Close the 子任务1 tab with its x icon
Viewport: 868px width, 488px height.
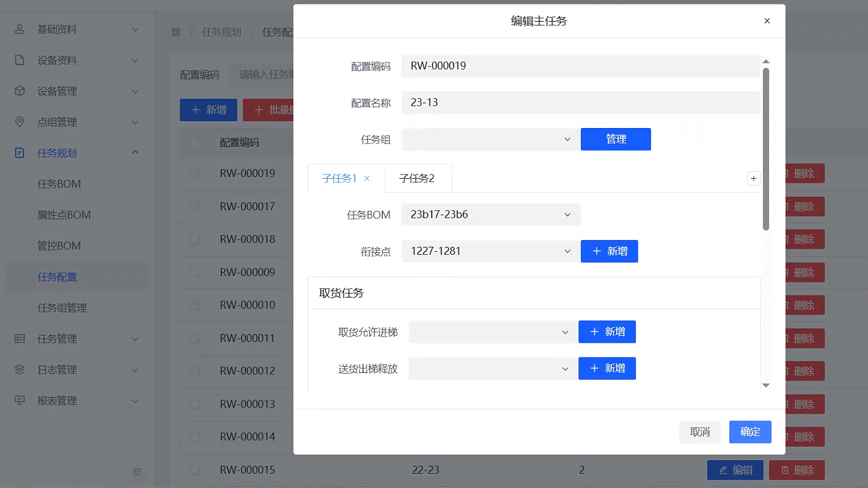(x=367, y=179)
